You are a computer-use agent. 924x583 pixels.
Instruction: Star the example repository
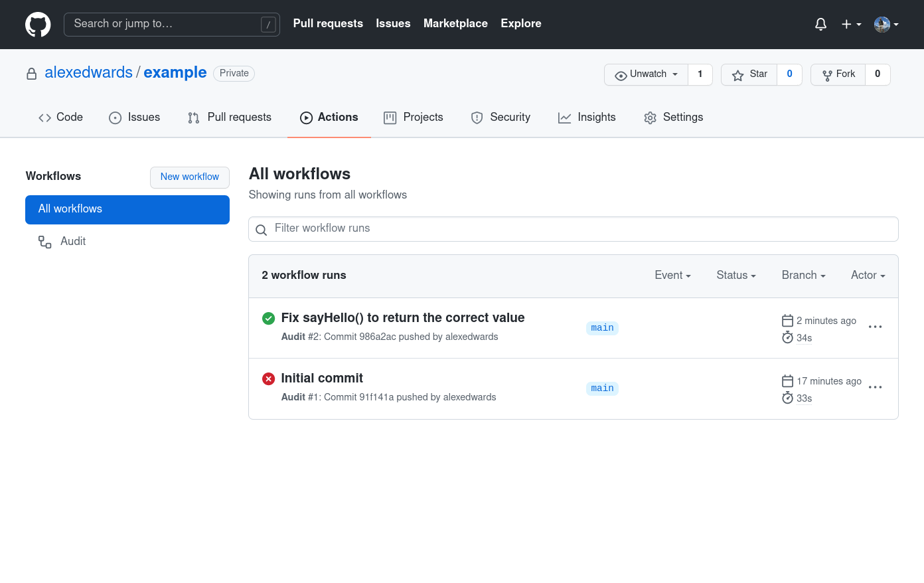(749, 74)
